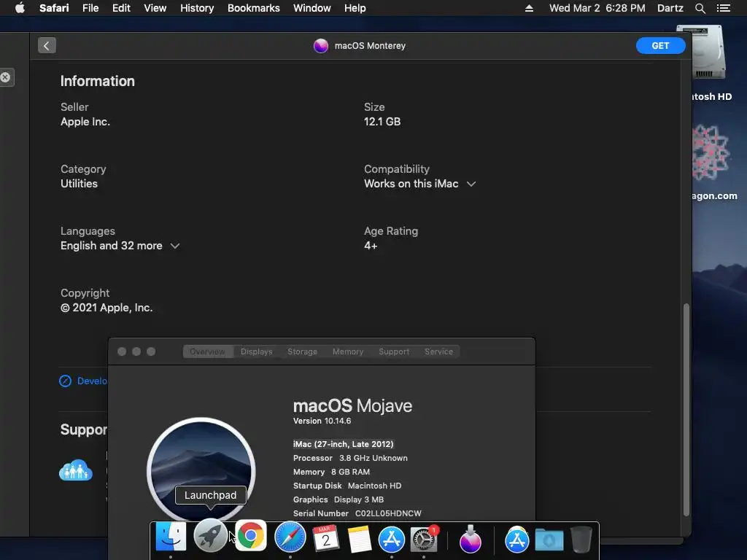Click Graphics Display 3 MB value
The height and width of the screenshot is (560, 747).
click(x=359, y=499)
